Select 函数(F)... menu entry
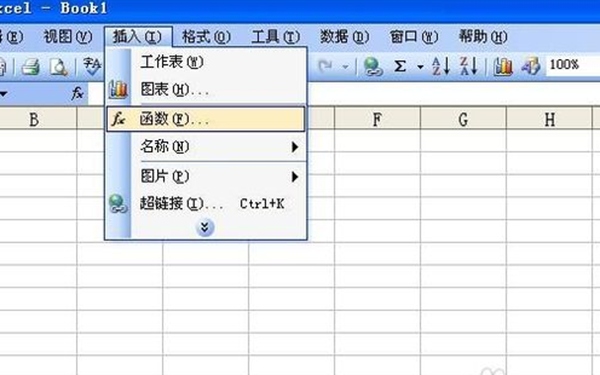The width and height of the screenshot is (600, 375). tap(206, 119)
